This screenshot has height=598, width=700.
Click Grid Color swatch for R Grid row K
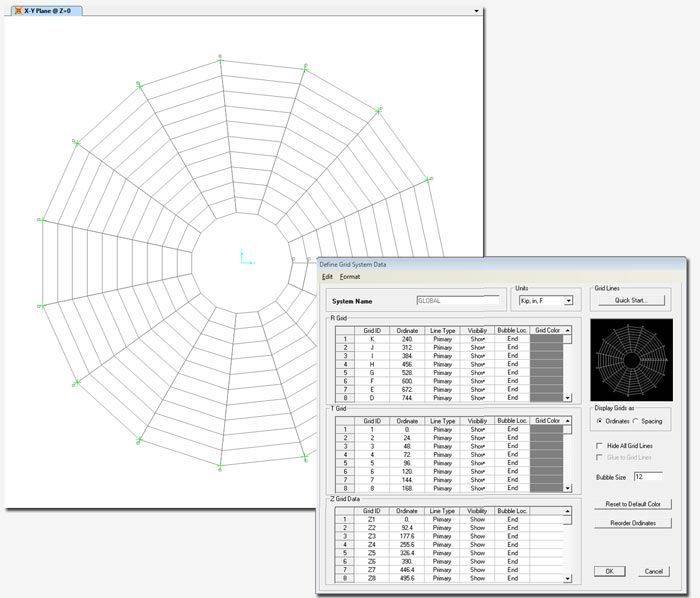(546, 339)
